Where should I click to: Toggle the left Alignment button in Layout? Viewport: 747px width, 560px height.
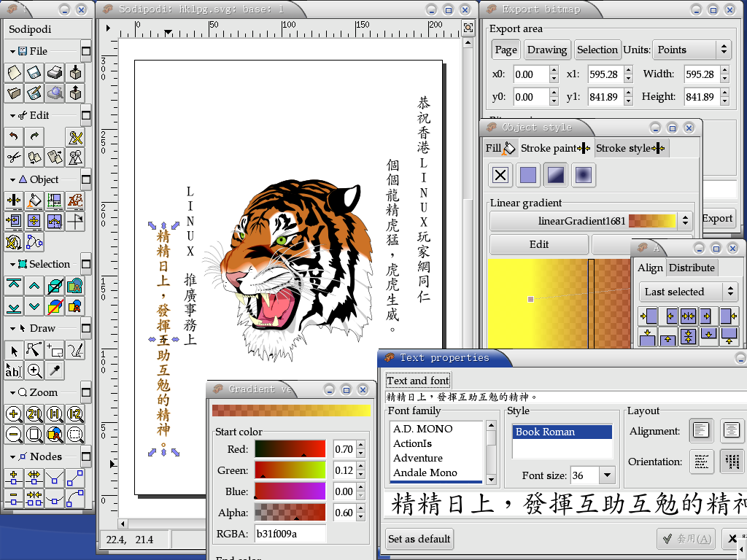[x=701, y=431]
